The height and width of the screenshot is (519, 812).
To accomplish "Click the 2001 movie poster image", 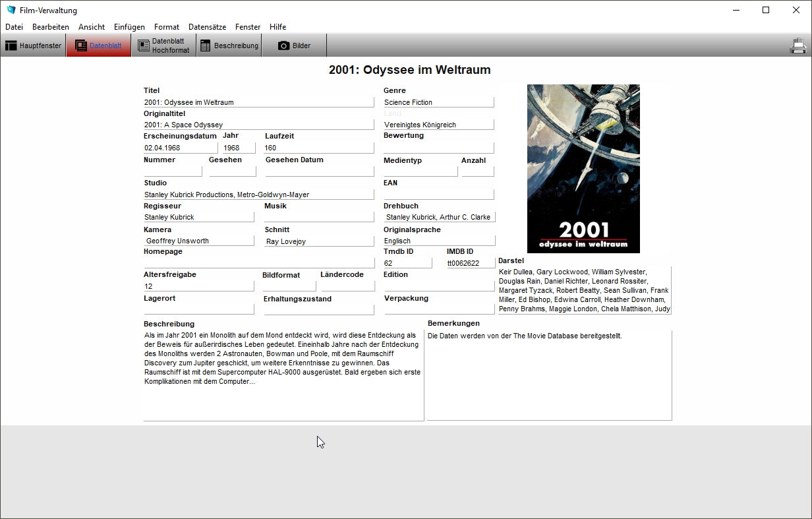I will pos(583,168).
